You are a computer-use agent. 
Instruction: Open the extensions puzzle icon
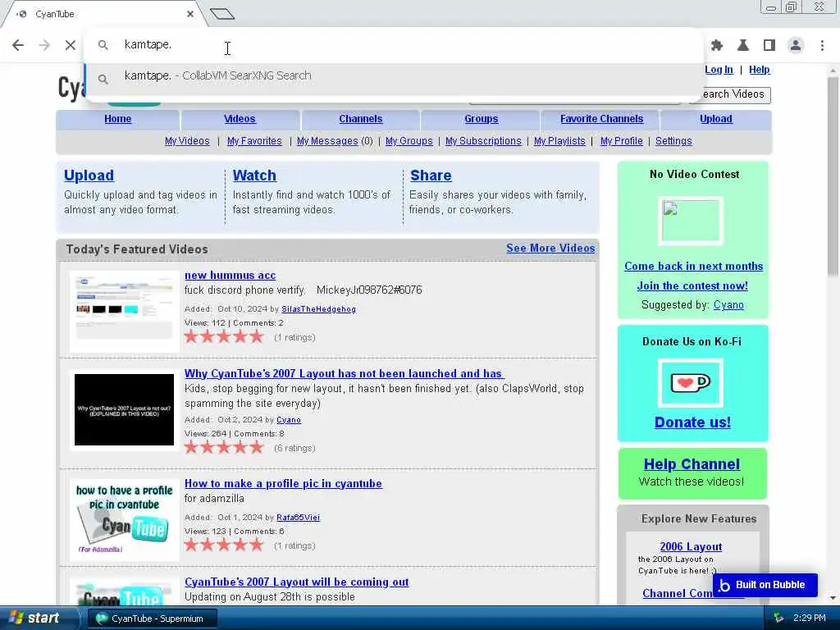pos(717,46)
